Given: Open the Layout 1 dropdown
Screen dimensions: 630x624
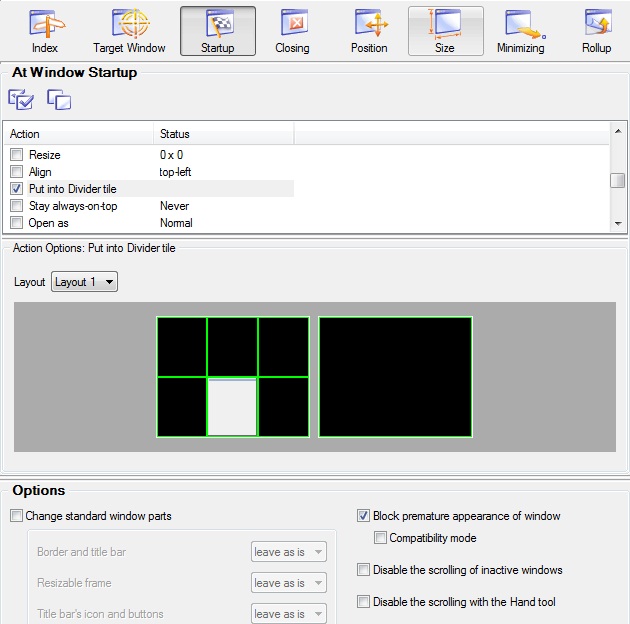Looking at the screenshot, I should point(84,282).
